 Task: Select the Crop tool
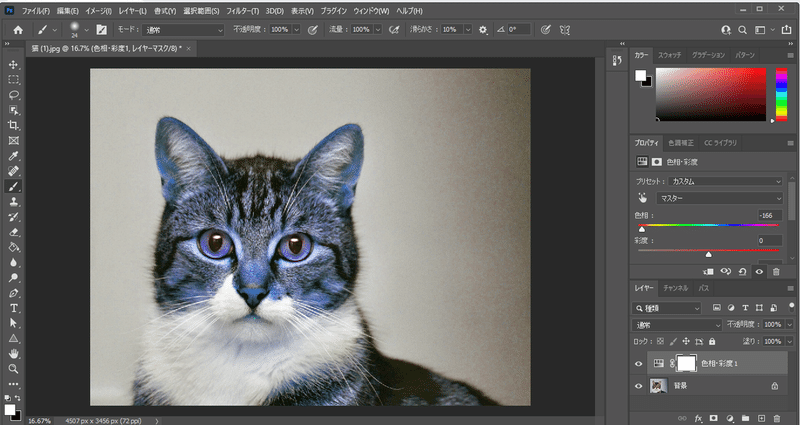[x=14, y=125]
